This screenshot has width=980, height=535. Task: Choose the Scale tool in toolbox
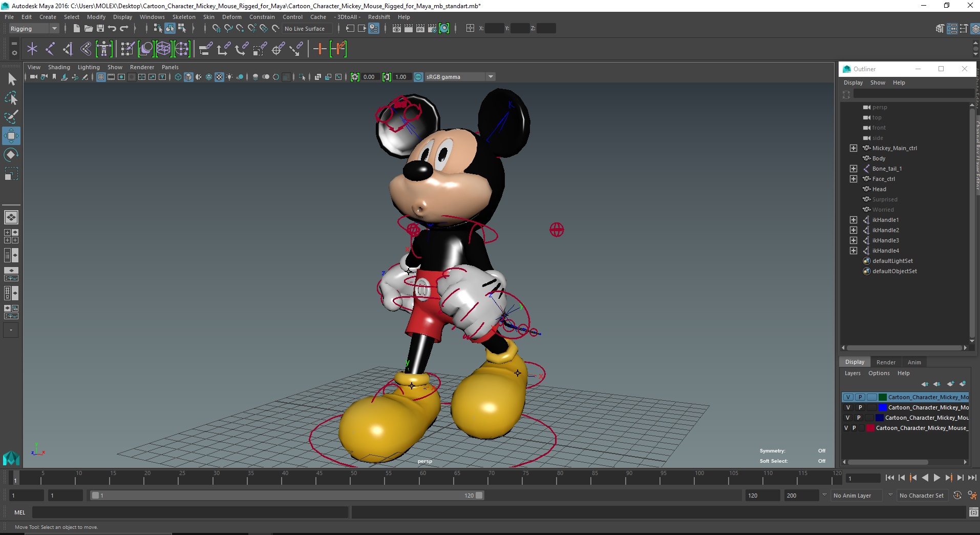[x=11, y=174]
